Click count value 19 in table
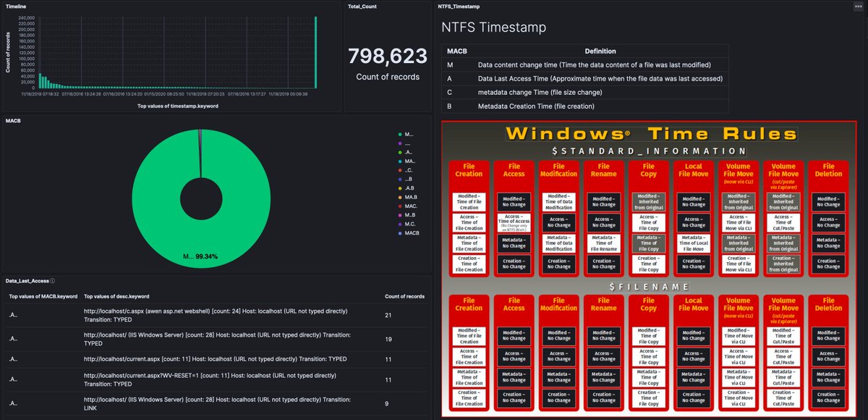Screen dimensions: 868x420 coord(388,338)
